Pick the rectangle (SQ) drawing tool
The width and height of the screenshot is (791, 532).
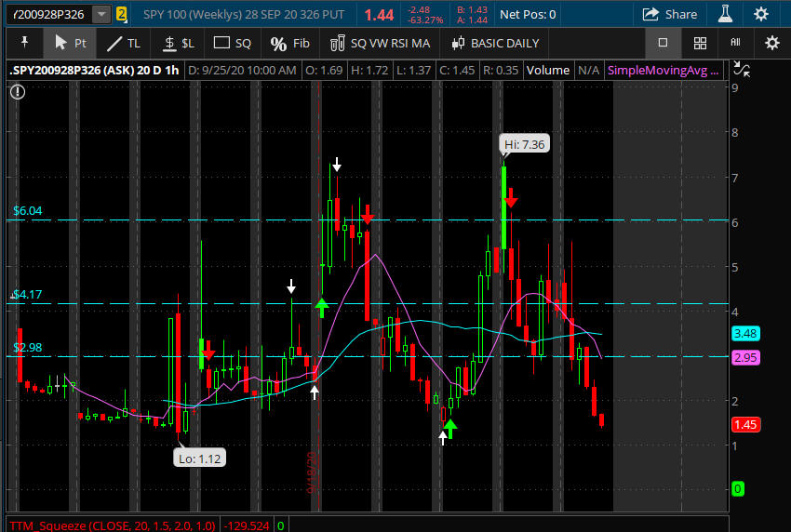click(233, 43)
